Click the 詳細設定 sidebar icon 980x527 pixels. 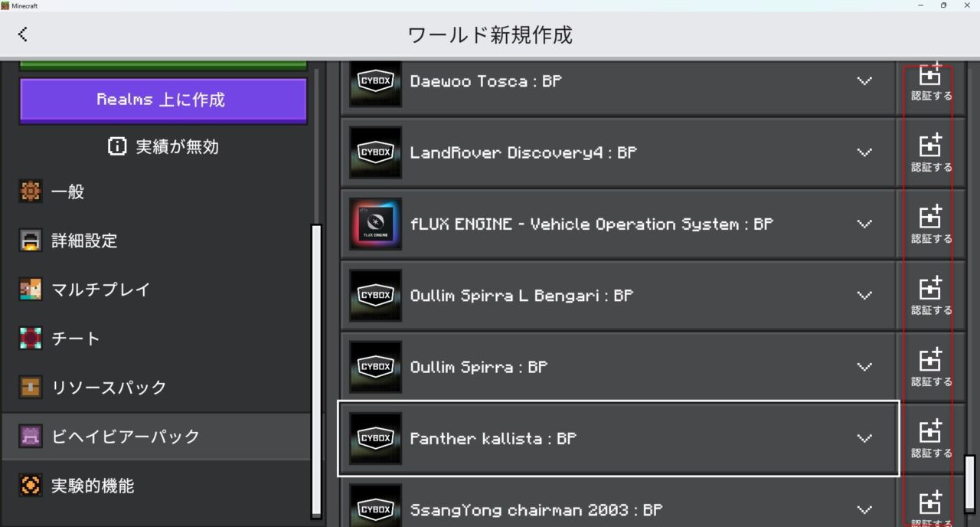(x=30, y=241)
